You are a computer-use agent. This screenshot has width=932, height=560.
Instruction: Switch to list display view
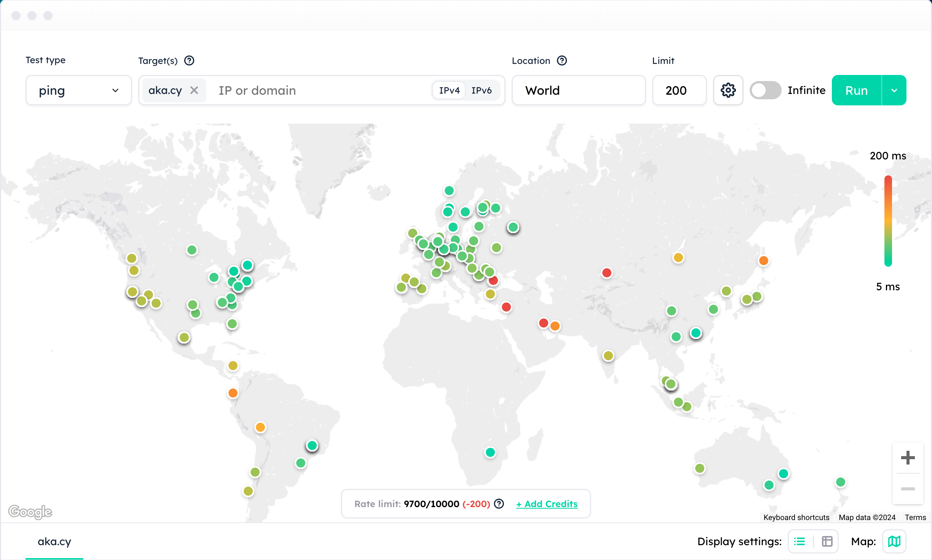[x=800, y=541]
